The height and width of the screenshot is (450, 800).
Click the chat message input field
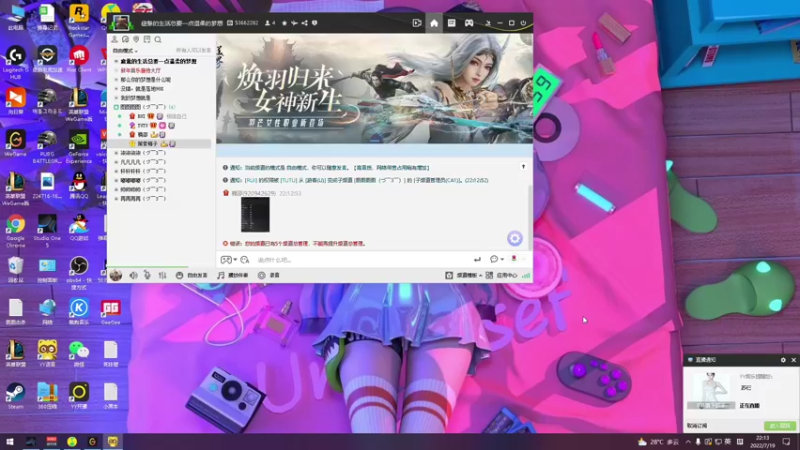[x=362, y=260]
